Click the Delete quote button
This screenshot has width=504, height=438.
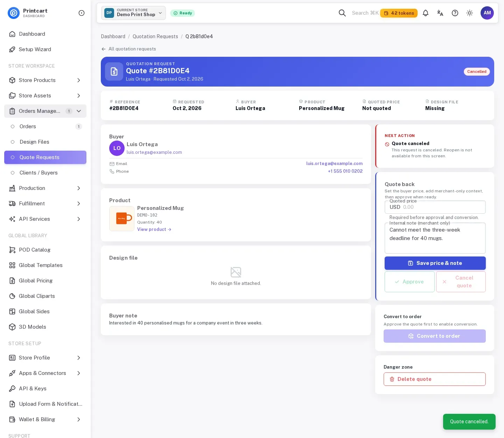coord(435,379)
